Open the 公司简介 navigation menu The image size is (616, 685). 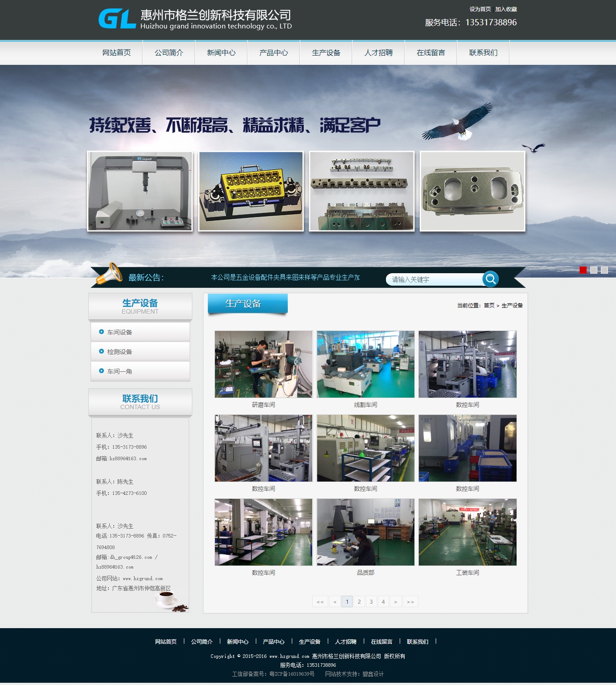169,53
